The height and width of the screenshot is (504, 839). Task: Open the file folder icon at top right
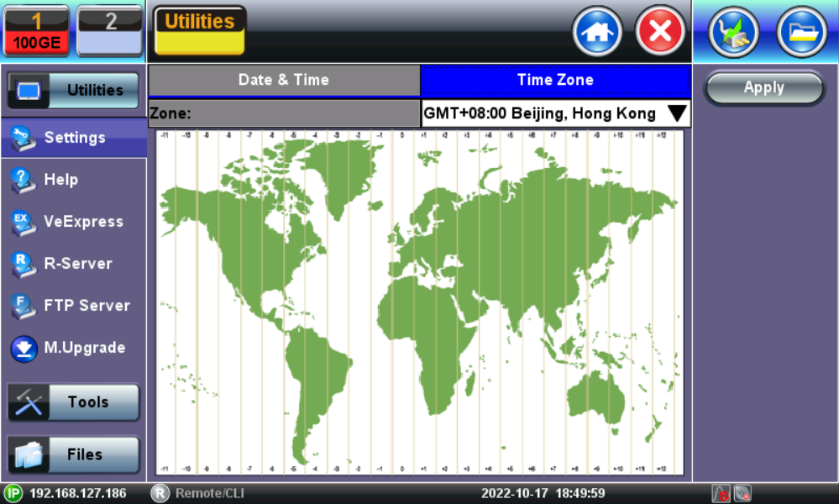tap(801, 34)
